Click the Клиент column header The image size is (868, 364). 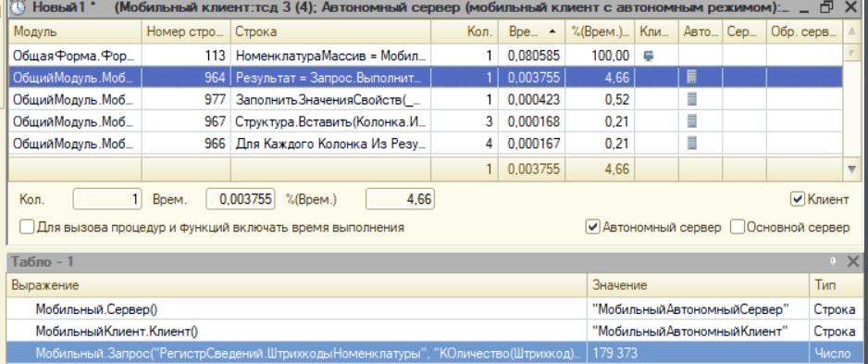tap(656, 32)
